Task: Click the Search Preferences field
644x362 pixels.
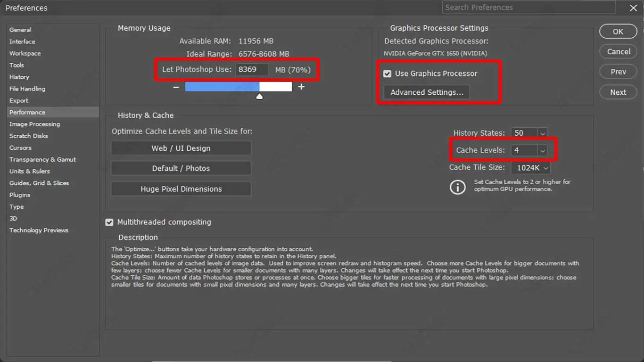Action: (528, 8)
